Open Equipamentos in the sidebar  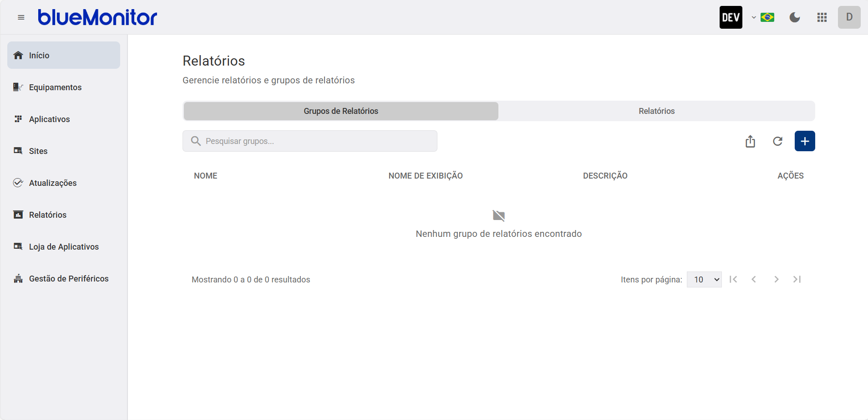[x=55, y=87]
